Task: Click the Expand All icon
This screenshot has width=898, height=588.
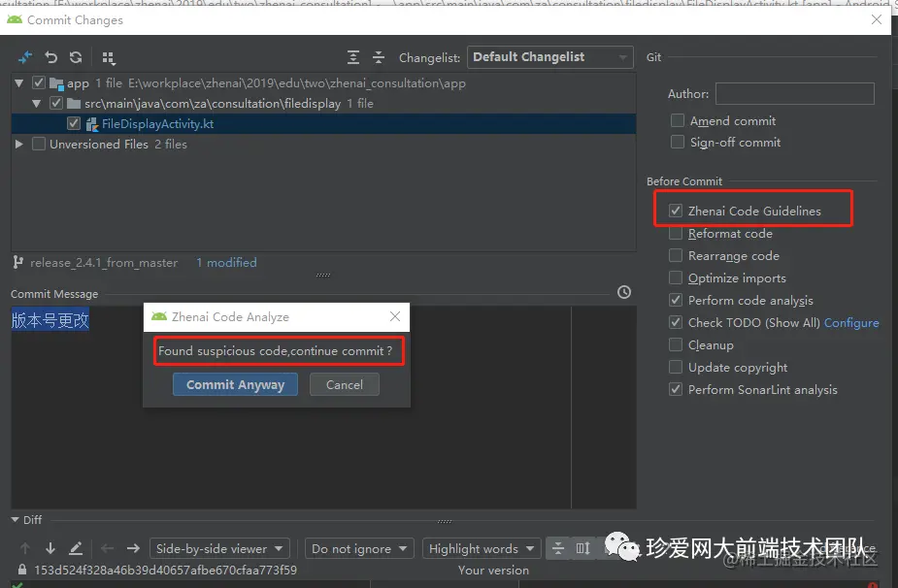Action: pos(353,57)
